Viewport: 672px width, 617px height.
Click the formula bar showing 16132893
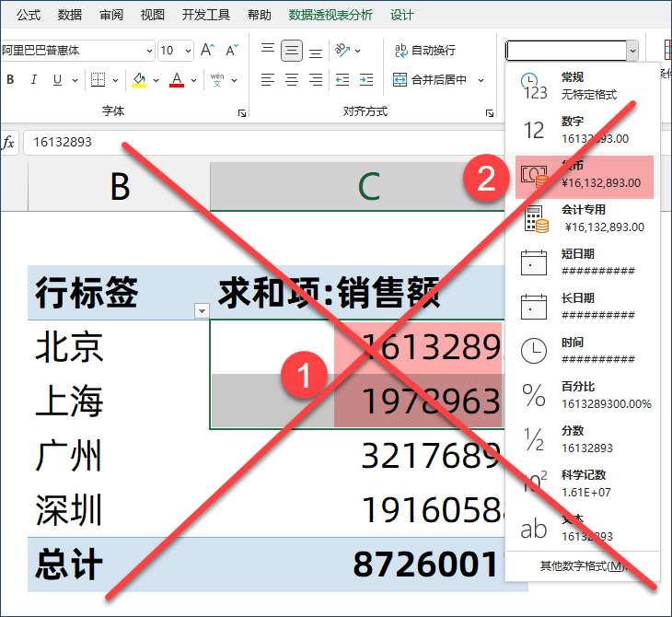(x=258, y=142)
